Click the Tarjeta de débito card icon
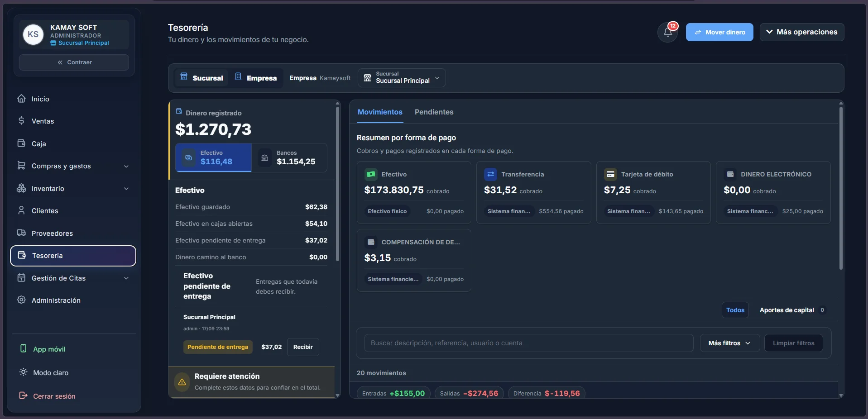Viewport: 868px width, 419px height. pyautogui.click(x=610, y=174)
